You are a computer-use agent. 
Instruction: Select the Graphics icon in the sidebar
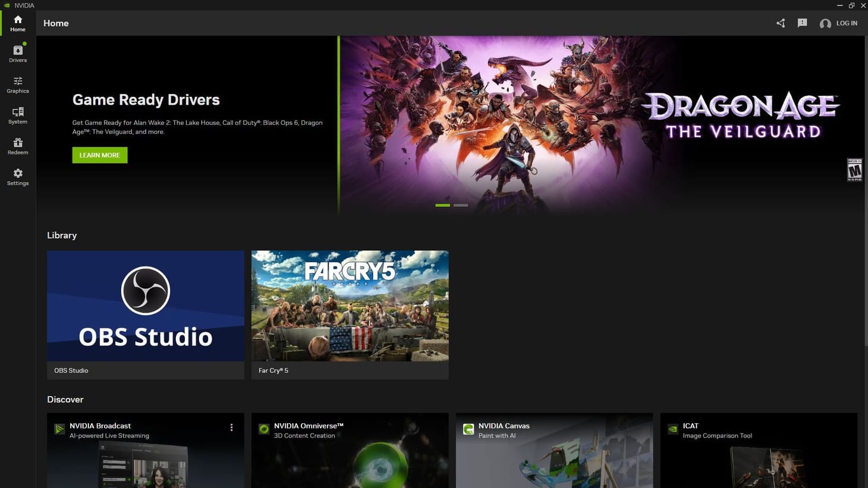[17, 84]
